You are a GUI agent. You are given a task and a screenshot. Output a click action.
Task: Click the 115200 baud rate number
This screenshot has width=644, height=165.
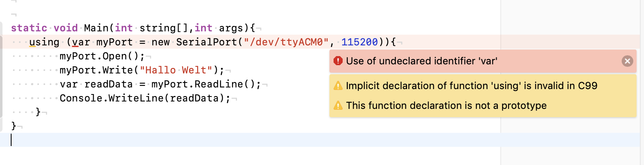(360, 42)
